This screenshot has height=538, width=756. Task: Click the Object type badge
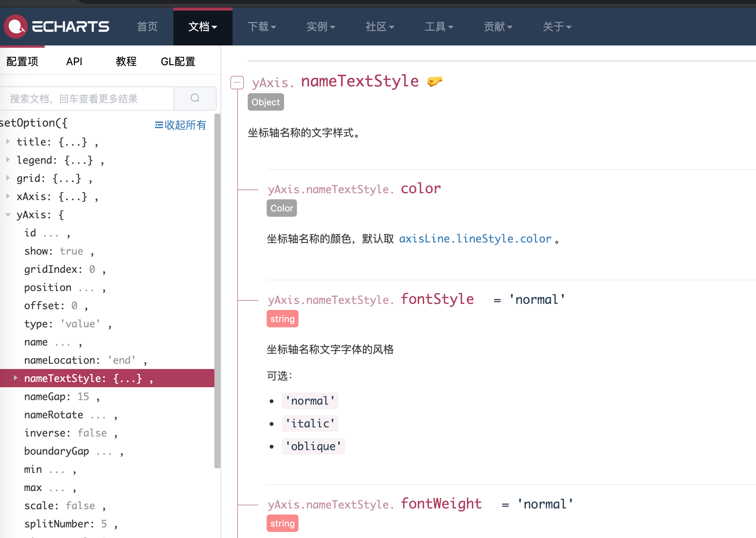point(266,102)
